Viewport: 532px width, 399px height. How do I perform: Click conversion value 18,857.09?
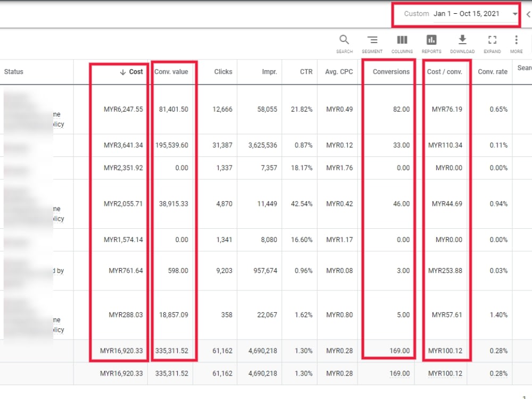[173, 315]
